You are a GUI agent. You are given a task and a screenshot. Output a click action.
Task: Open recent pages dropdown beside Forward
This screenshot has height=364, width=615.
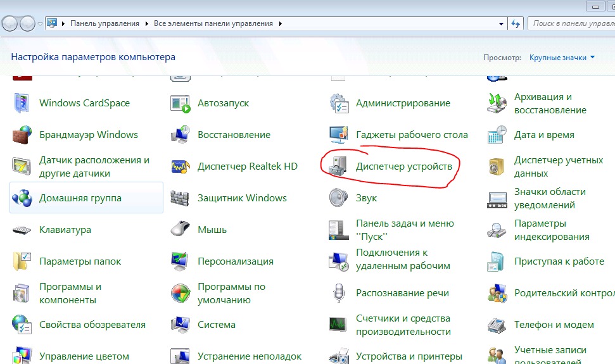(x=40, y=24)
